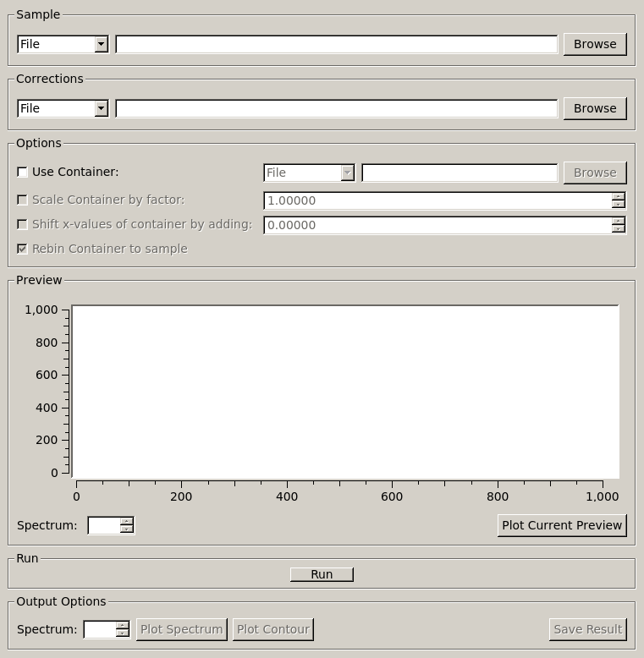Open the Corrections source type dropdown

(x=63, y=108)
